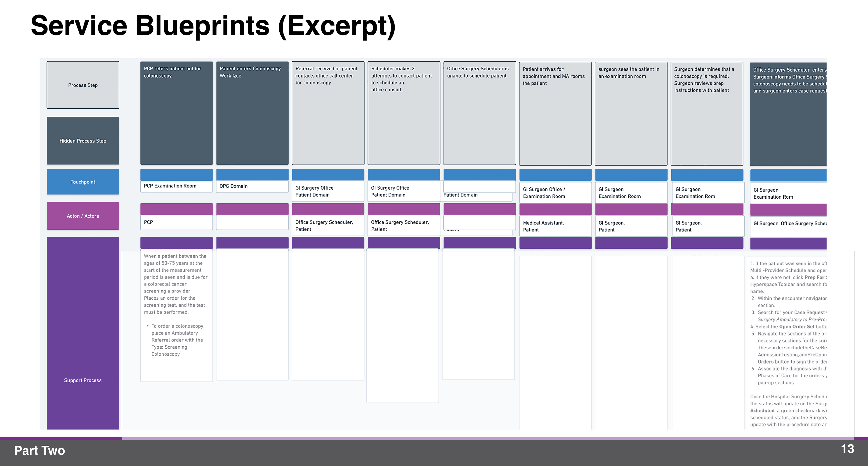Click the OPG Domain touchpoint field
868x466 pixels.
click(252, 186)
